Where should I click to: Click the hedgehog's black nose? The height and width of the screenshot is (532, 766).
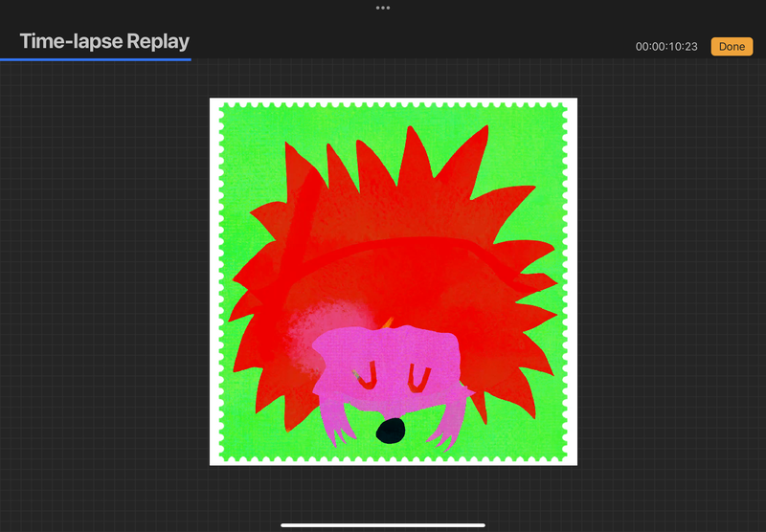click(389, 432)
